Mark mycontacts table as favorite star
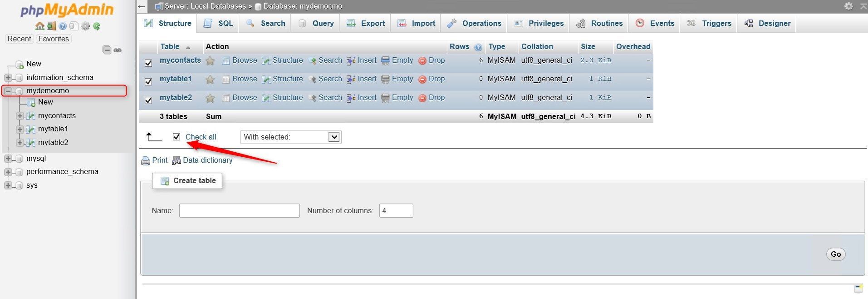Viewport: 868px width, 299px height. pos(210,60)
